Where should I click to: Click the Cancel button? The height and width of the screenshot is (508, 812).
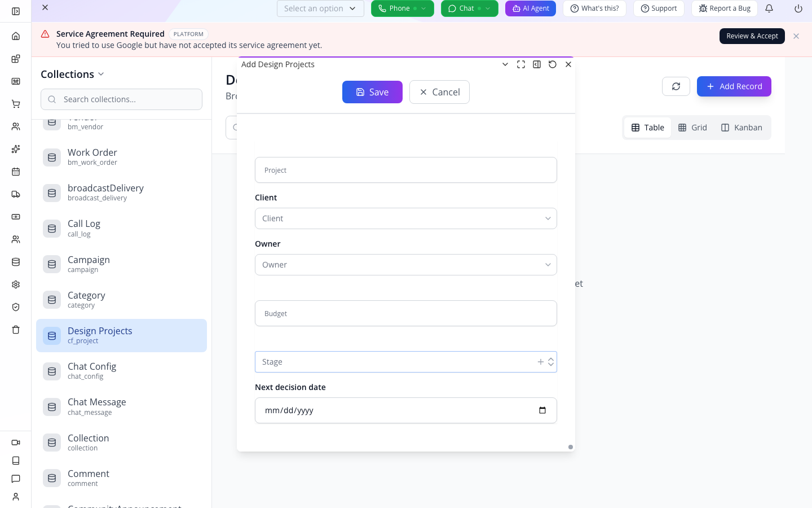(439, 92)
